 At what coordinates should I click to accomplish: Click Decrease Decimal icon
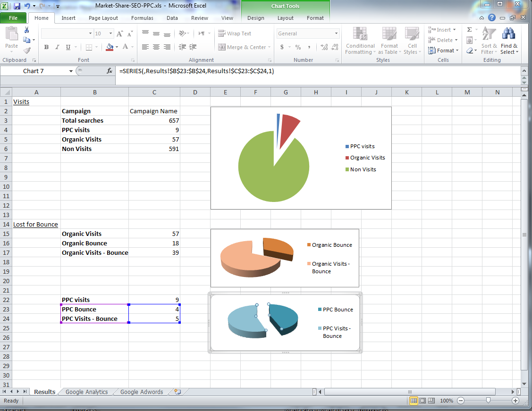[x=335, y=47]
